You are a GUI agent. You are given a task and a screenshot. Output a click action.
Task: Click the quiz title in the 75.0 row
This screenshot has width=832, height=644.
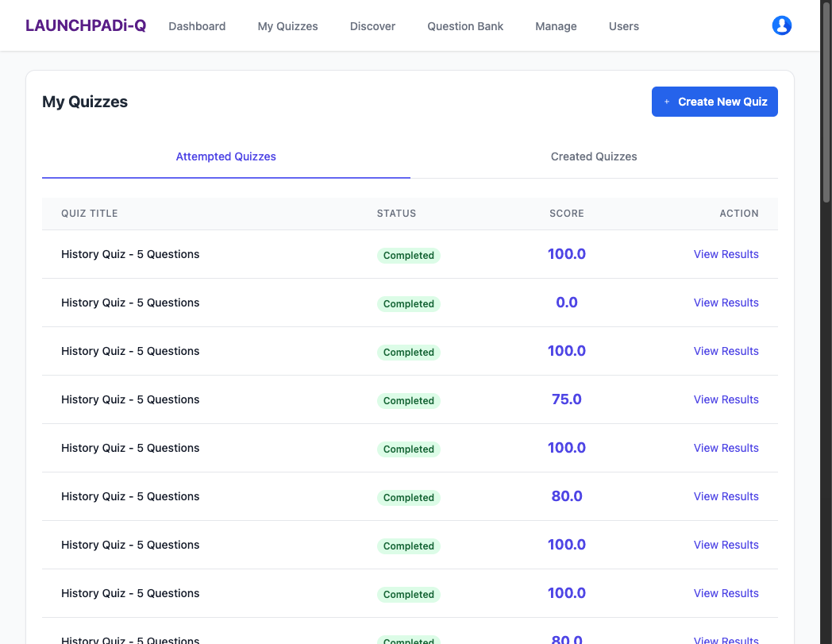click(130, 399)
